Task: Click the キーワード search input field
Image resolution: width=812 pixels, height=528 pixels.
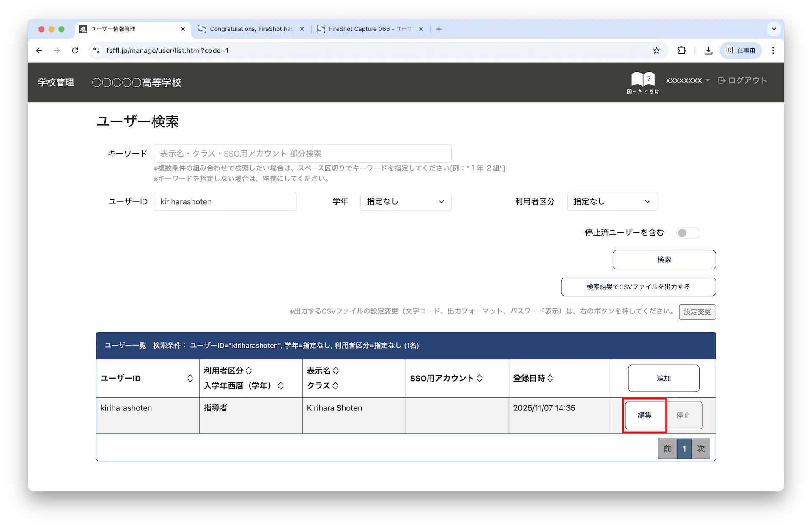Action: pyautogui.click(x=302, y=154)
